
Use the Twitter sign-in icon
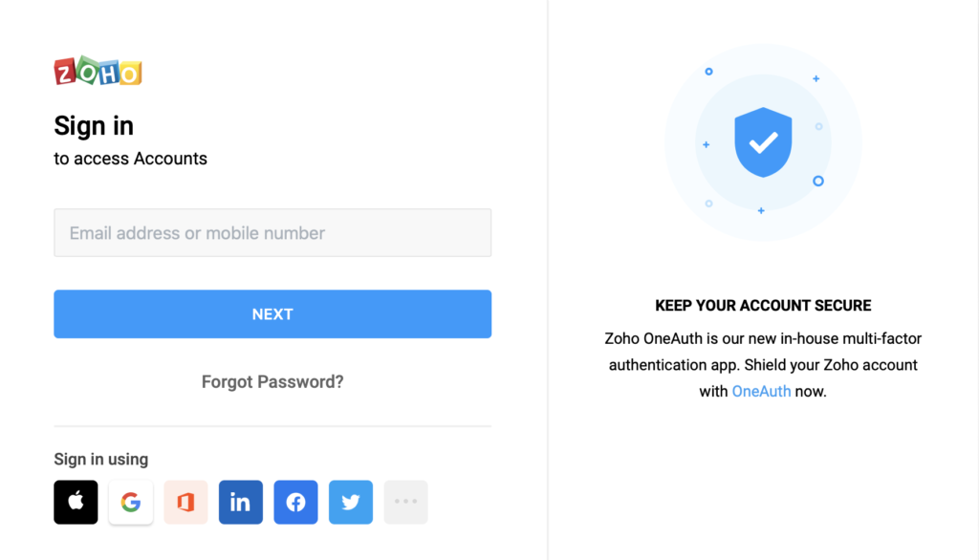tap(351, 502)
